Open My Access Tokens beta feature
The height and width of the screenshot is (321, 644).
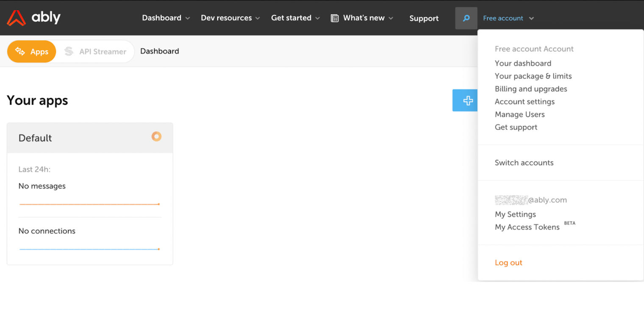coord(527,227)
